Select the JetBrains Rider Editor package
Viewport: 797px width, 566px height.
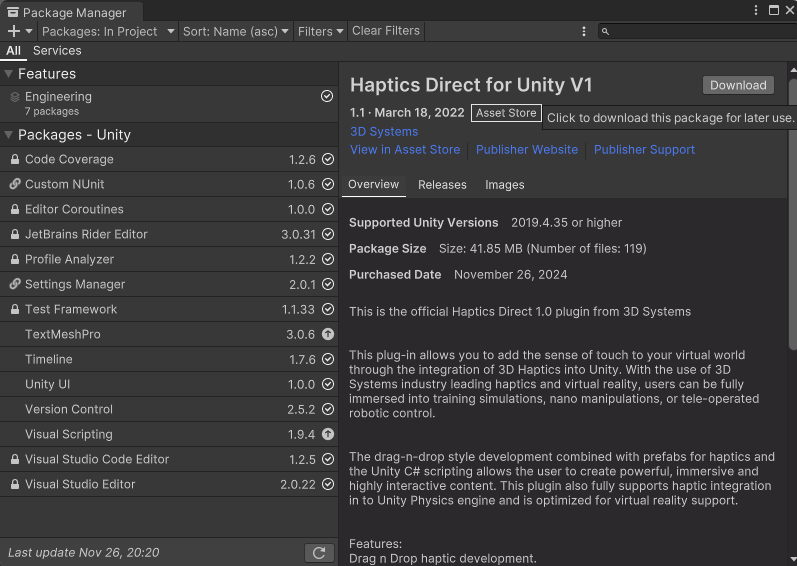(169, 234)
